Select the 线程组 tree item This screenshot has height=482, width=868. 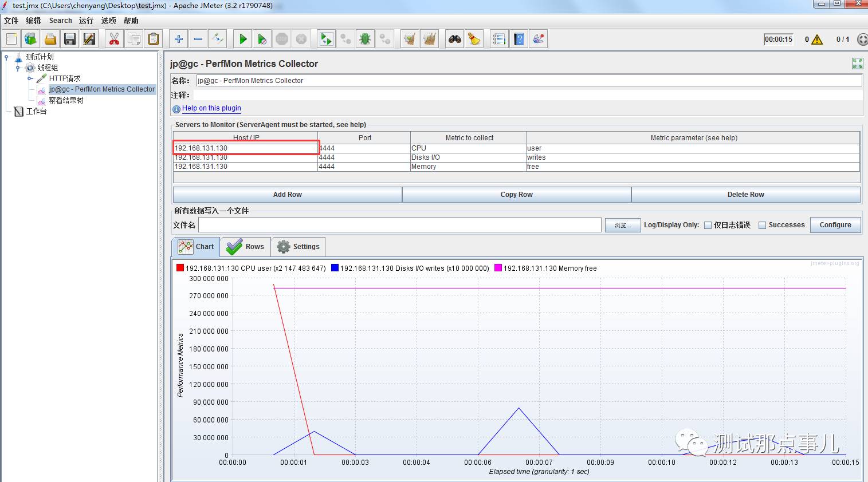click(x=48, y=68)
